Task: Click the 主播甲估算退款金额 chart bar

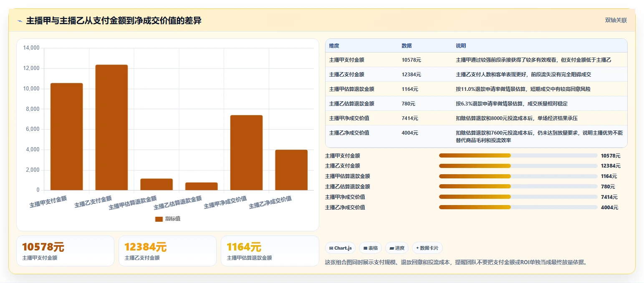Action: 157,184
